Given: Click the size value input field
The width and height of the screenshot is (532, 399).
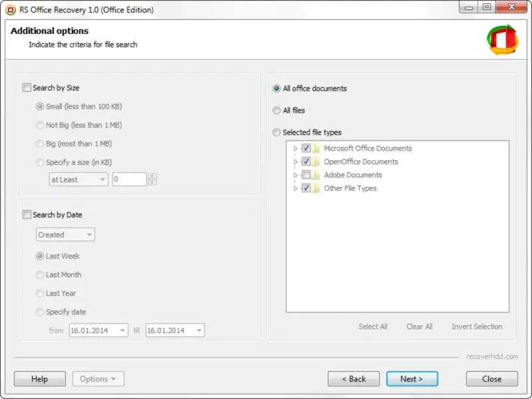Looking at the screenshot, I should pyautogui.click(x=129, y=179).
